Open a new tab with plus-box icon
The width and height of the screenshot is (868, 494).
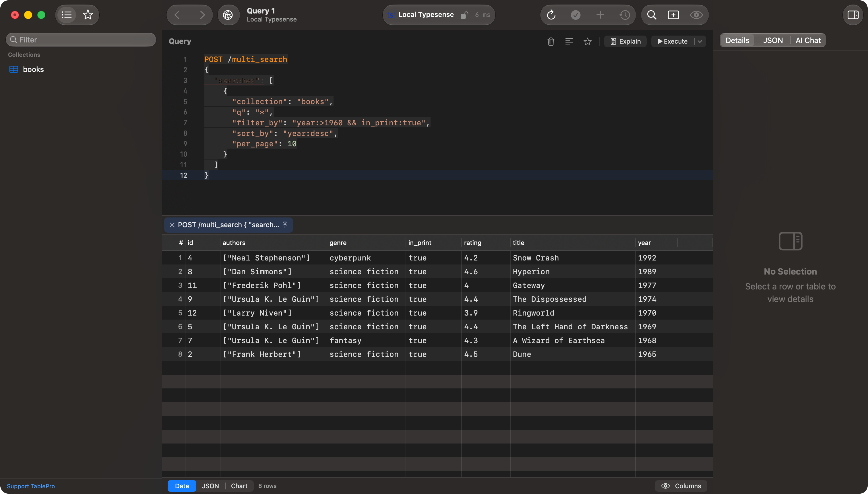(x=673, y=15)
